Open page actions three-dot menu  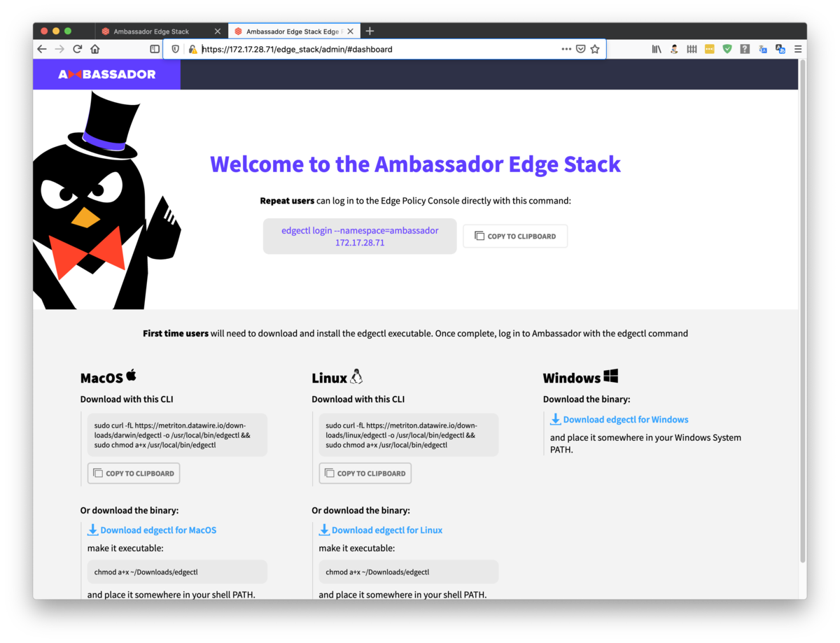click(x=566, y=50)
